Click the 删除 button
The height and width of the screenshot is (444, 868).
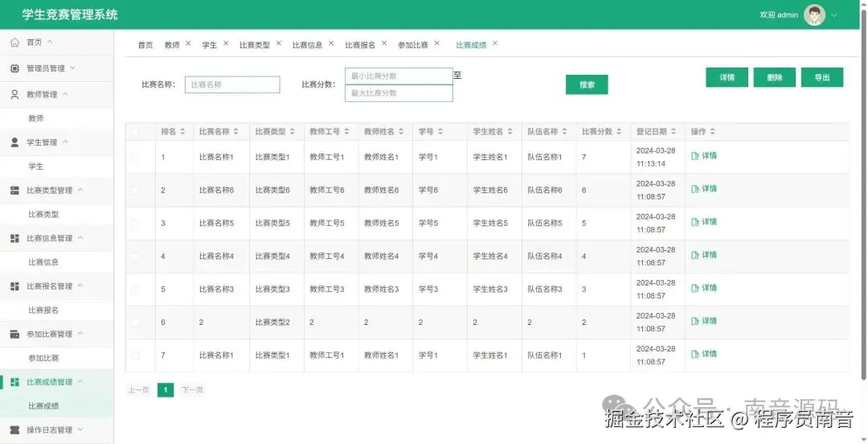click(x=775, y=77)
